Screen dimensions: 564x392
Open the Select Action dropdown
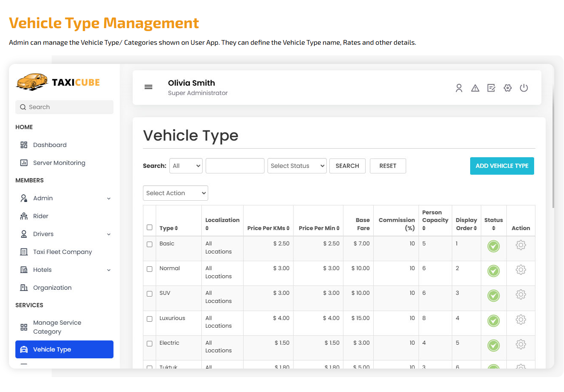tap(175, 193)
